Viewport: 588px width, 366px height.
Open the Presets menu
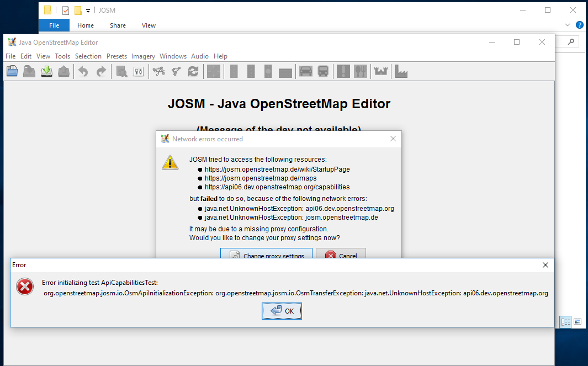click(x=116, y=56)
